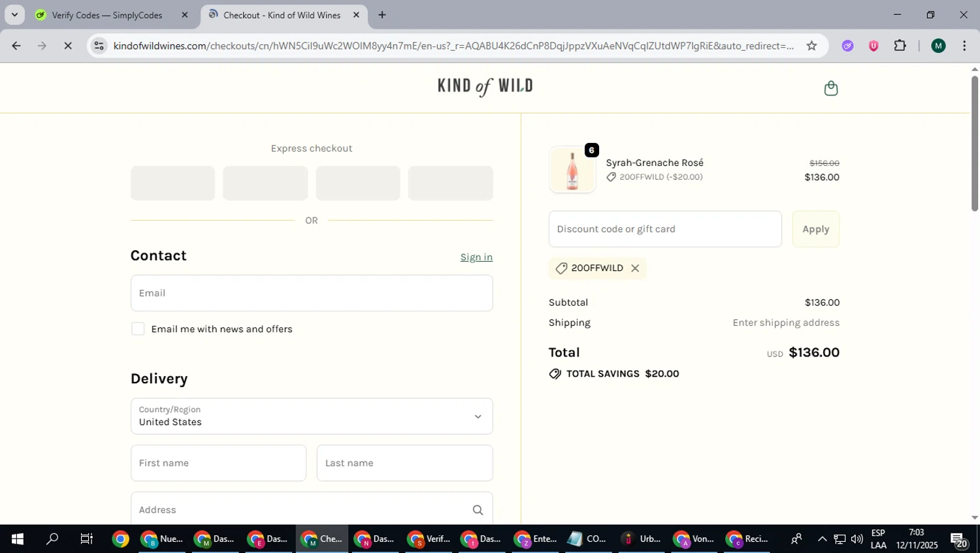Click the Syrah-Grenache Rosé product thumbnail

point(572,170)
